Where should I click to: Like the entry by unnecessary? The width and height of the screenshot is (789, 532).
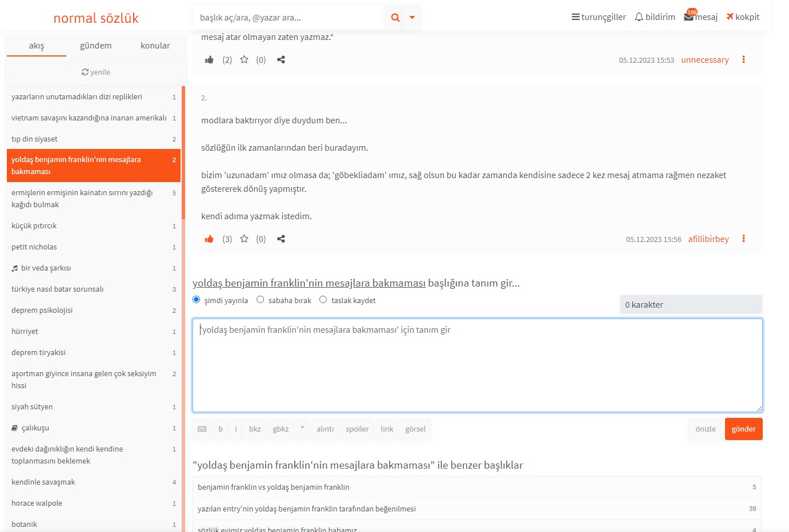tap(209, 60)
